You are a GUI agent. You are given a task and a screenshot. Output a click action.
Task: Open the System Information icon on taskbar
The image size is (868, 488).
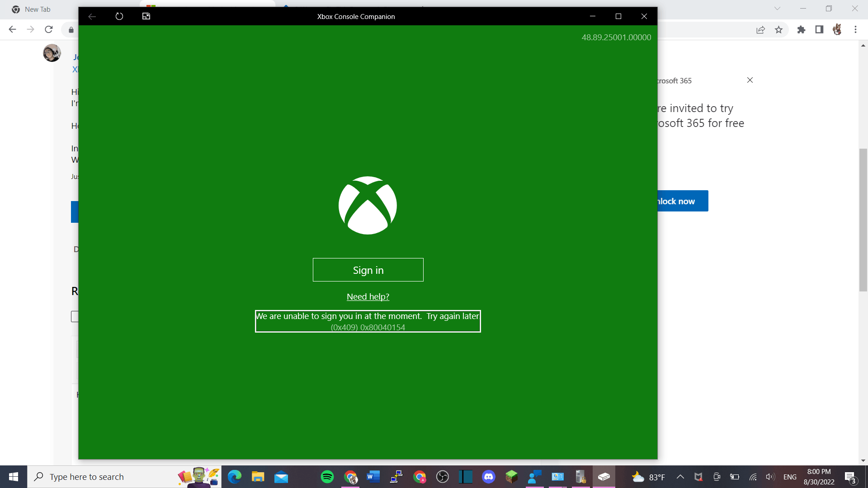point(558,477)
